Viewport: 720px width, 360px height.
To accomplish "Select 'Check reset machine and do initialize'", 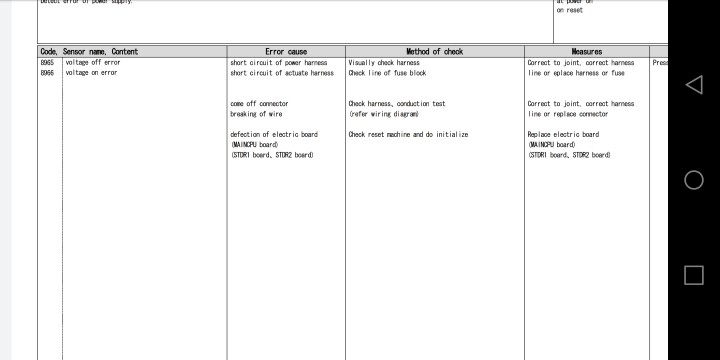I will point(408,135).
